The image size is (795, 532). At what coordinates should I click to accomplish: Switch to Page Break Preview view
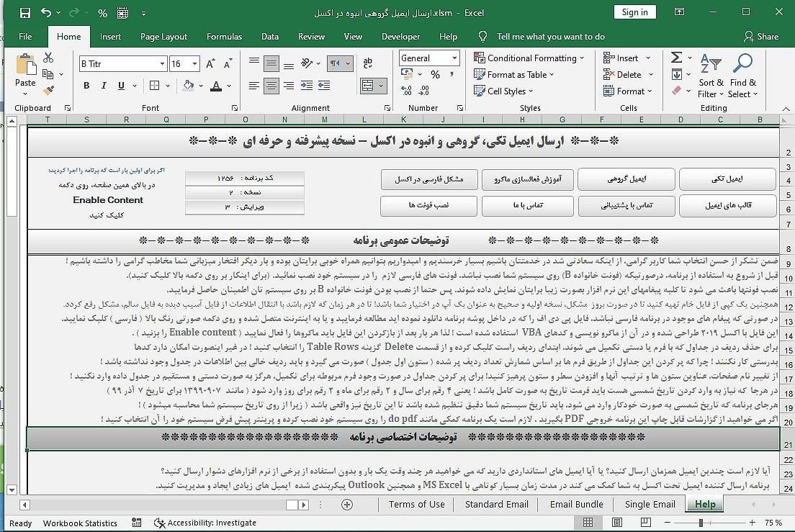tap(645, 523)
